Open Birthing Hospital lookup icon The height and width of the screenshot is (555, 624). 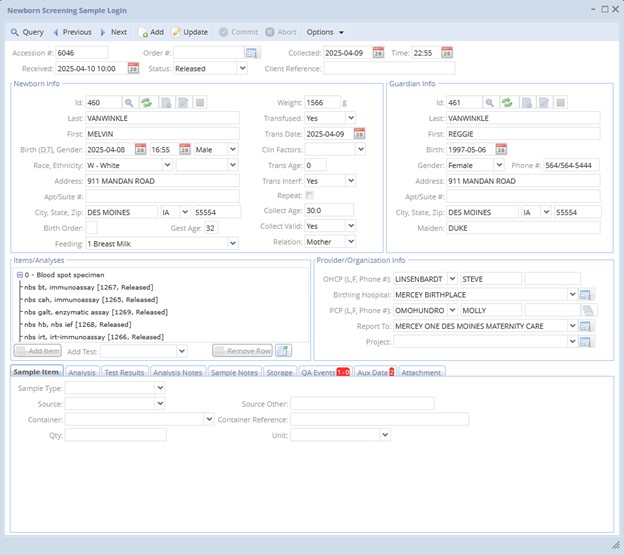click(x=585, y=295)
